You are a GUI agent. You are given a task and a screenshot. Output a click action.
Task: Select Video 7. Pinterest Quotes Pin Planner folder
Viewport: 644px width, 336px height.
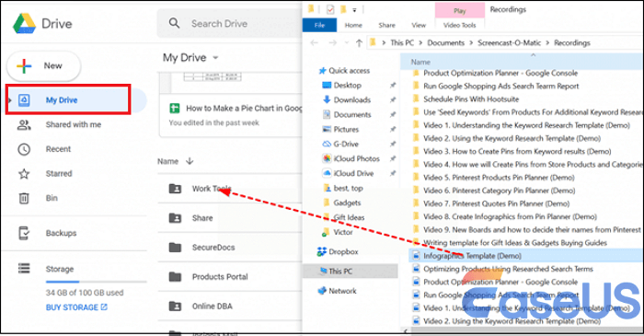point(496,203)
